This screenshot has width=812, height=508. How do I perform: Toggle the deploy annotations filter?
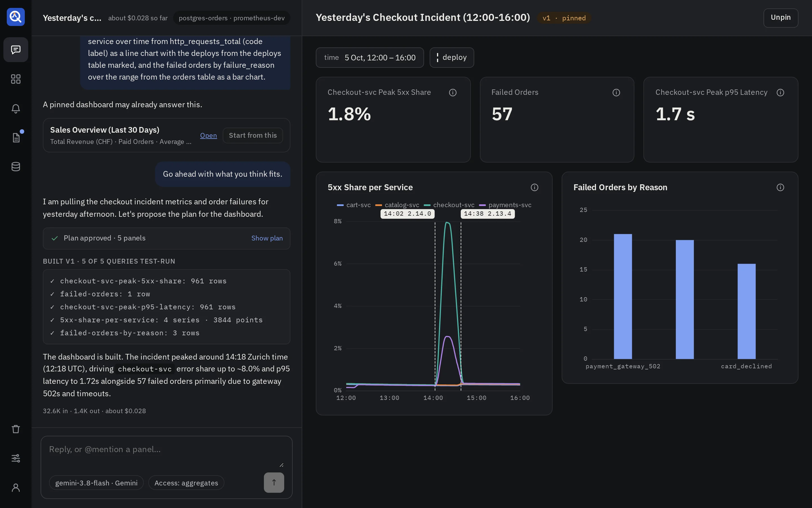tap(452, 58)
